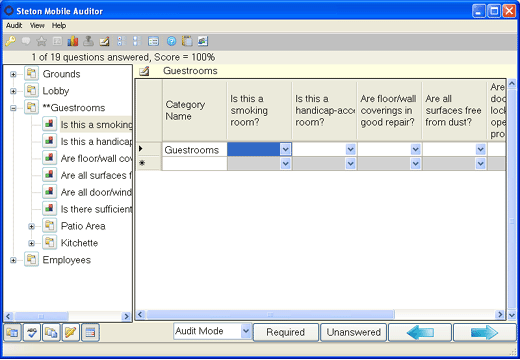
Task: Click the right panel scroll down arrow
Action: [x=512, y=314]
